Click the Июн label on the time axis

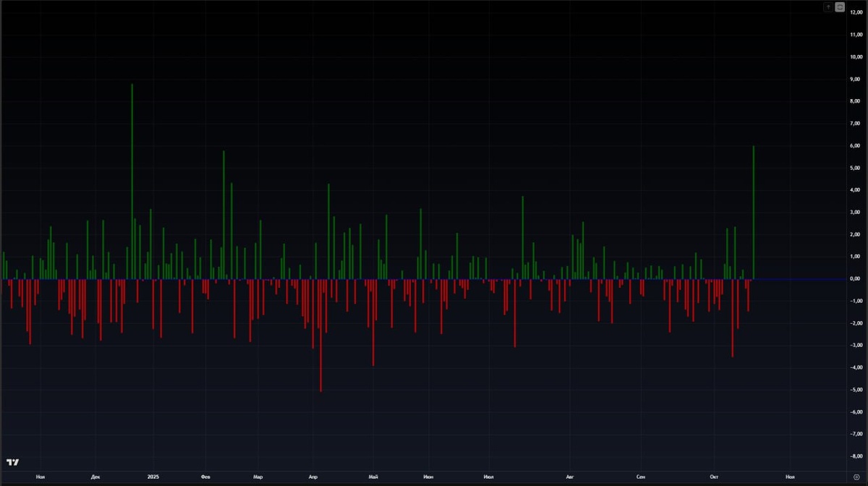[x=429, y=477]
